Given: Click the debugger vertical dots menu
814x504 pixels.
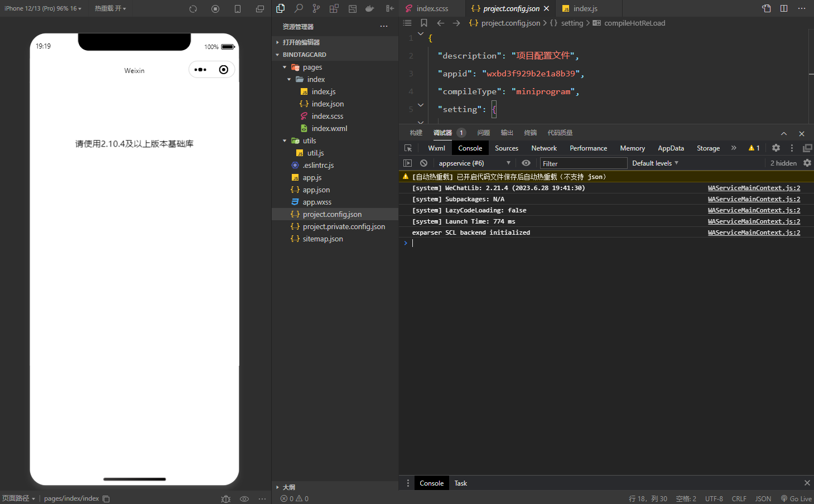Looking at the screenshot, I should [792, 148].
